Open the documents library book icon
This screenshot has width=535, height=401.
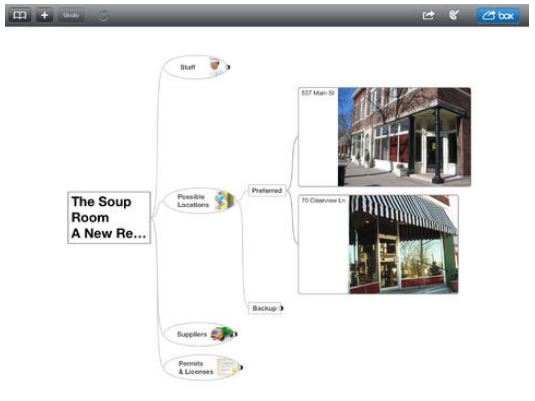20,15
